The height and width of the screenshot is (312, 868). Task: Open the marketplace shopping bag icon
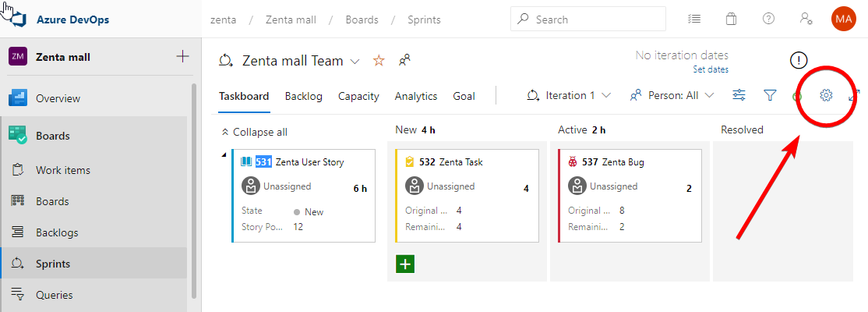tap(731, 19)
